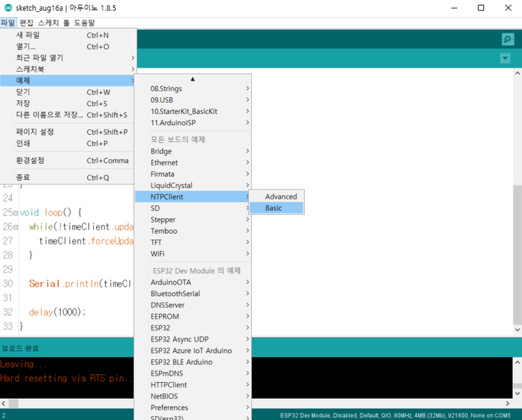The width and height of the screenshot is (522, 420).
Task: Click the ESP32 Dev Module status bar text
Action: [x=395, y=415]
